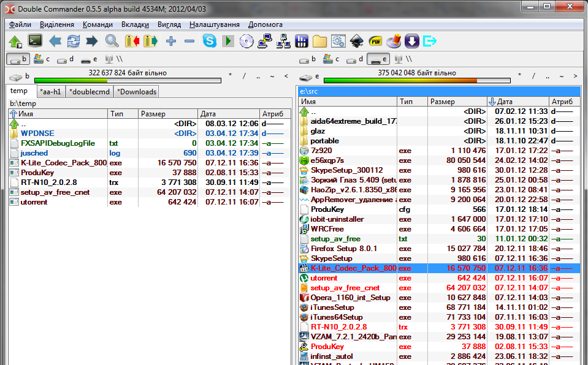This screenshot has height=365, width=588.
Task: Click the blue refresh arrows icon
Action: click(x=74, y=41)
